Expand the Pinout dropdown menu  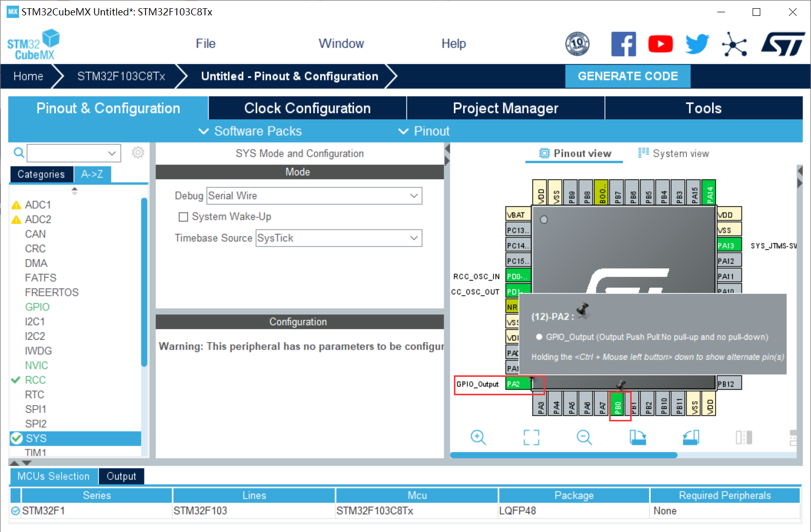click(x=424, y=131)
